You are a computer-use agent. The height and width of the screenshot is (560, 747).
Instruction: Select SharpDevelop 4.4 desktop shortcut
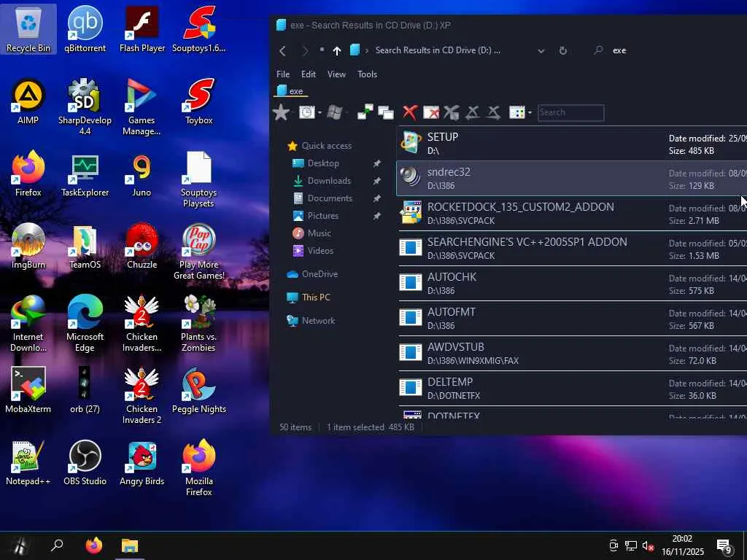tap(85, 106)
